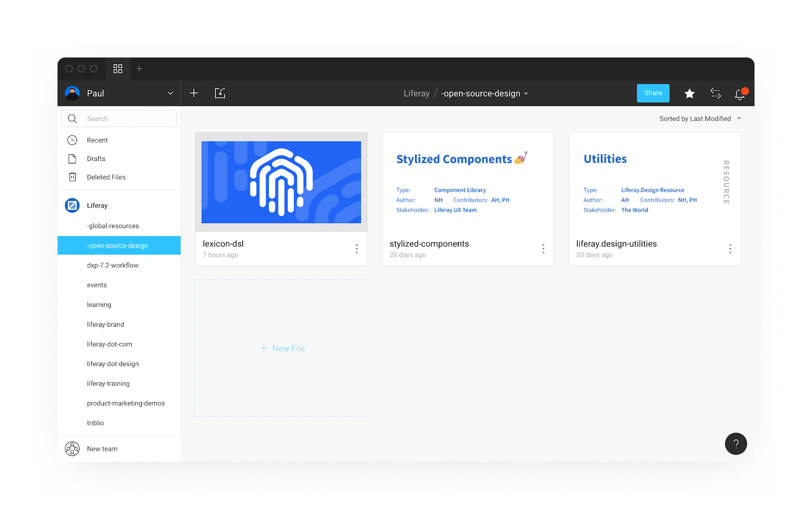
Task: Select the liferay-brand project
Action: [x=105, y=324]
